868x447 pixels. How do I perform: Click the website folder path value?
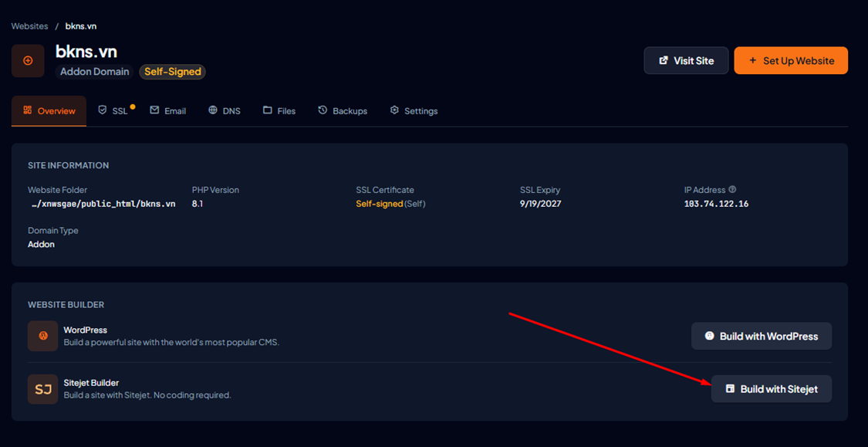(x=103, y=204)
